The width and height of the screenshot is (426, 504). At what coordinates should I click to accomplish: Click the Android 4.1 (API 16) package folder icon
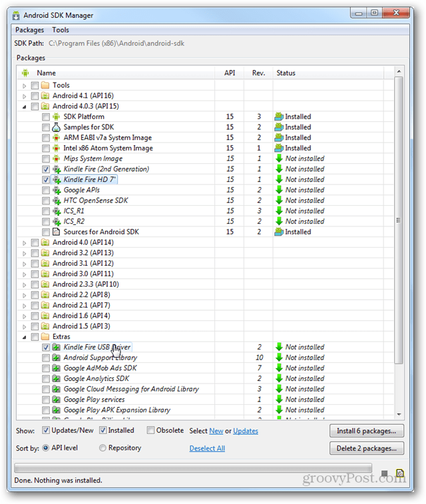[x=45, y=96]
